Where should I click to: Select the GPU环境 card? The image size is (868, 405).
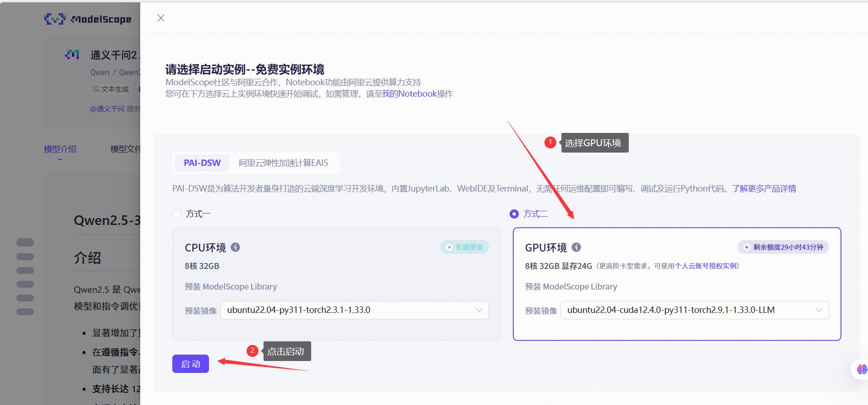pyautogui.click(x=677, y=284)
